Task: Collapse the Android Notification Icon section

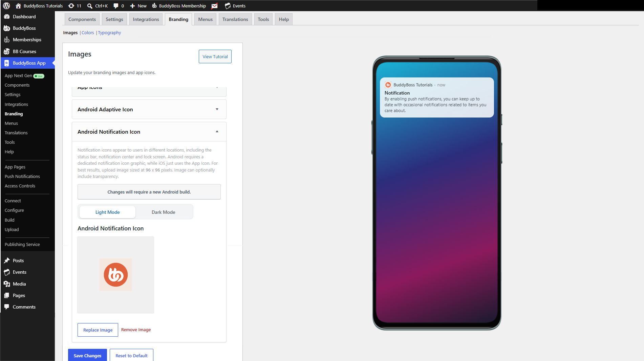Action: tap(149, 132)
